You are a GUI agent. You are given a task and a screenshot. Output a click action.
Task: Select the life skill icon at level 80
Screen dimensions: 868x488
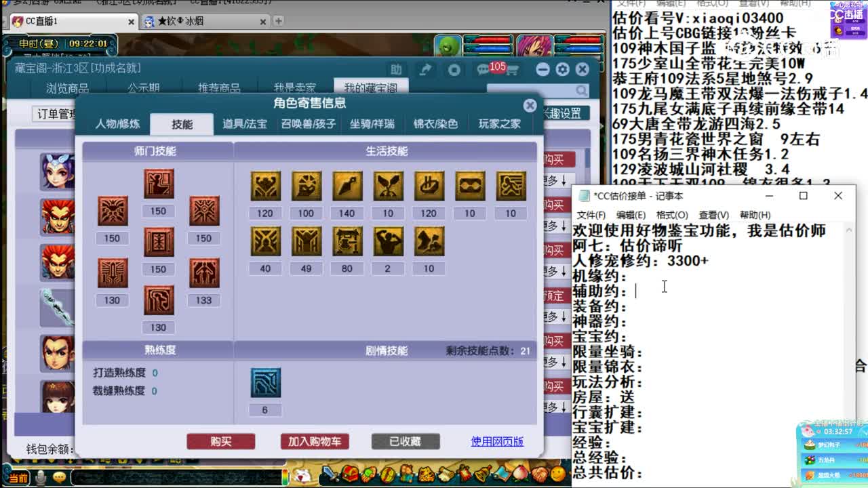coord(347,242)
